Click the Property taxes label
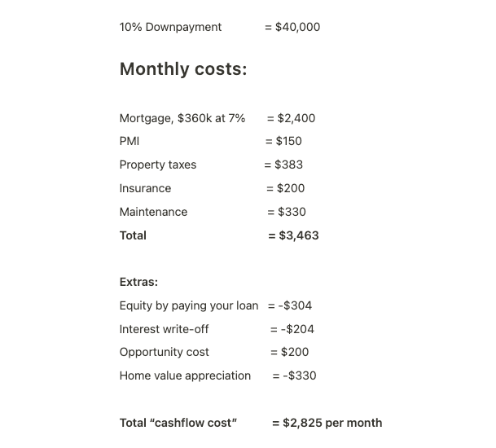This screenshot has height=448, width=496. [x=158, y=165]
